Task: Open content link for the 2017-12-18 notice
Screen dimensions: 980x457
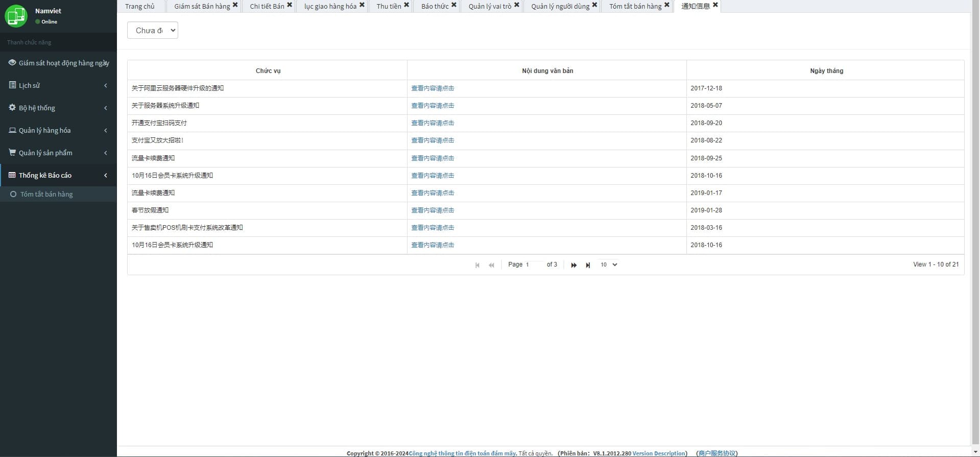Action: [x=433, y=88]
